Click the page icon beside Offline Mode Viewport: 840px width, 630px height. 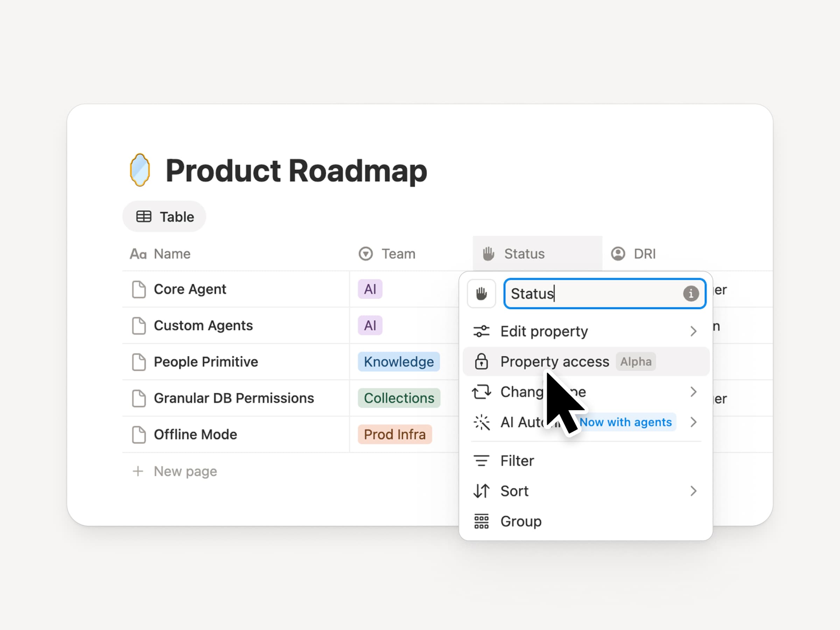click(139, 435)
